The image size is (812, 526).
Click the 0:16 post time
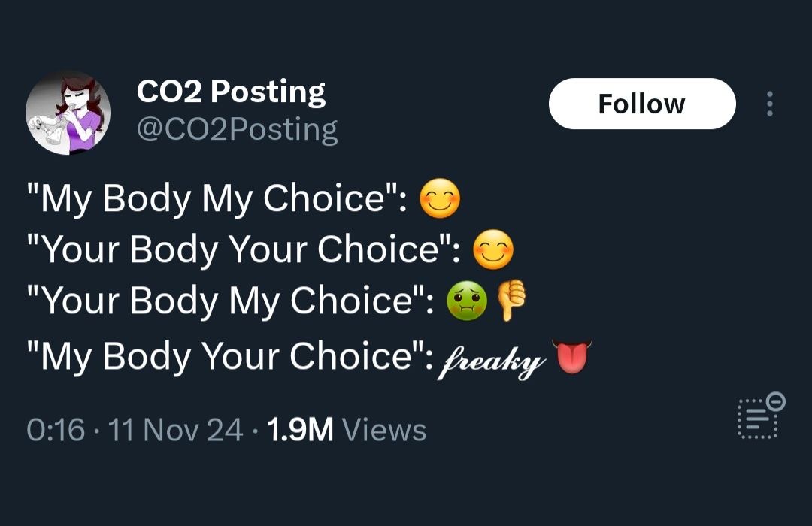pyautogui.click(x=56, y=430)
